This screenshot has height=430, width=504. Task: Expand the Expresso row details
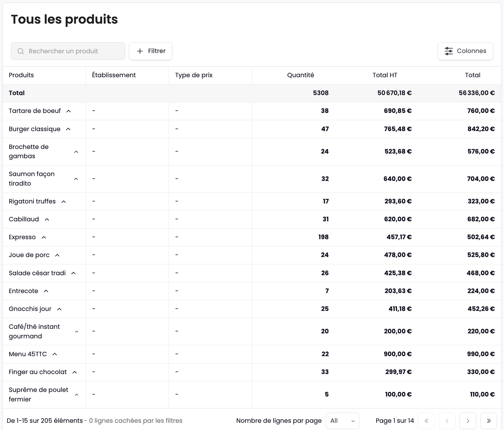coord(44,237)
